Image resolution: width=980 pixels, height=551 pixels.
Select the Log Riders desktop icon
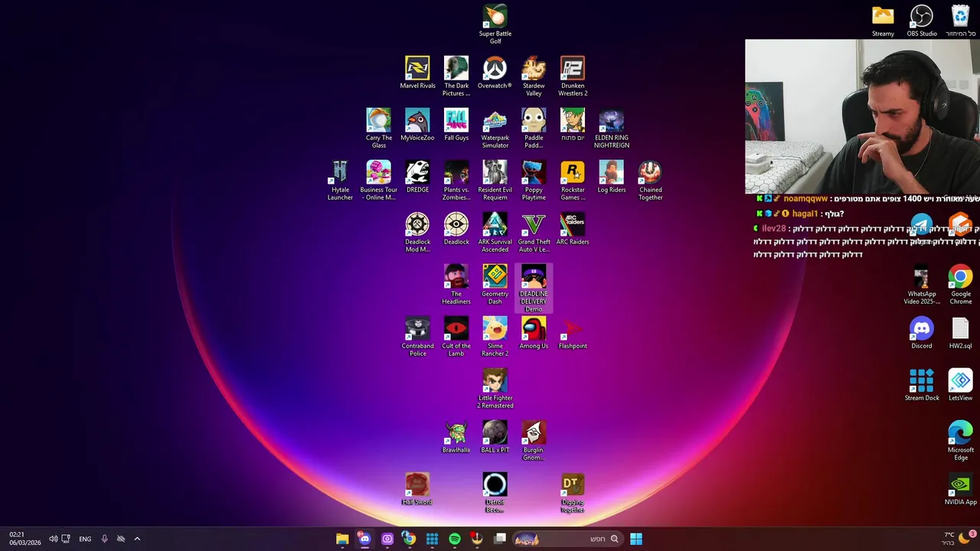click(x=612, y=177)
